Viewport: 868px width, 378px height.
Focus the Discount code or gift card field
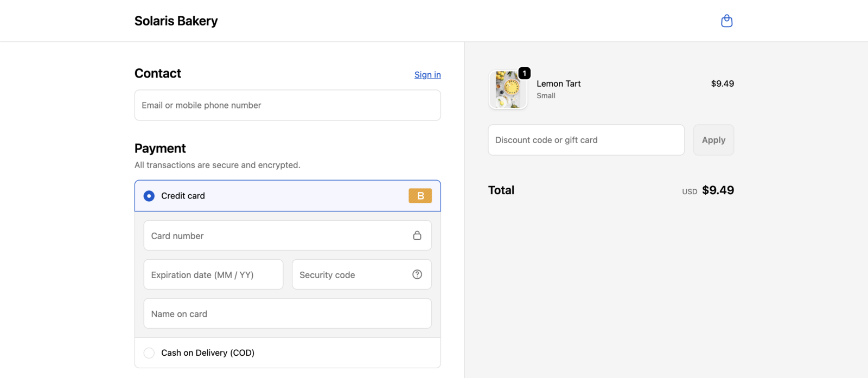[586, 140]
